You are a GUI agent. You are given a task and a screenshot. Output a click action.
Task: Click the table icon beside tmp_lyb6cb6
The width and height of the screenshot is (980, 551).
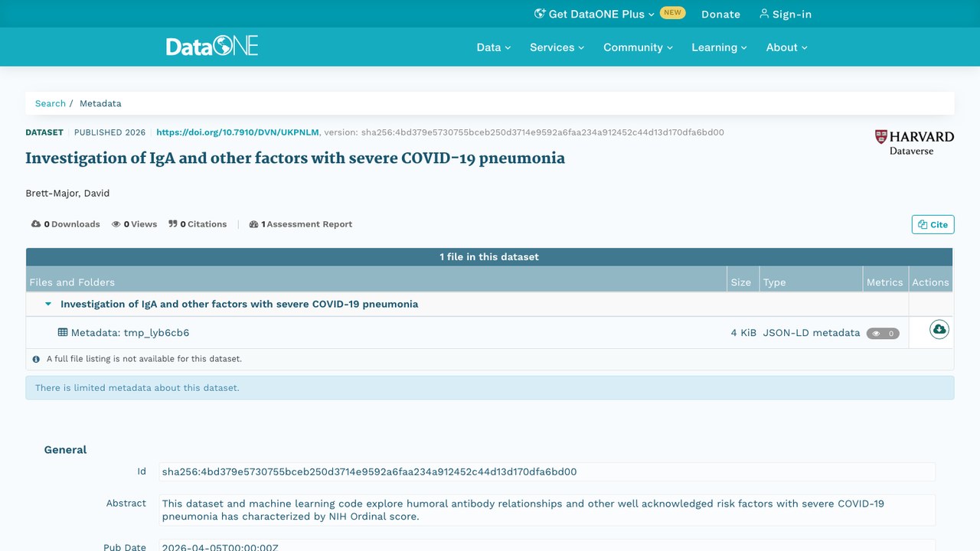63,333
